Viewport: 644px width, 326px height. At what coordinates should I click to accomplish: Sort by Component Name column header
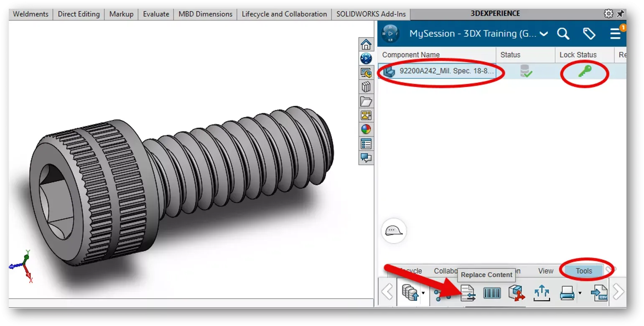pyautogui.click(x=436, y=55)
